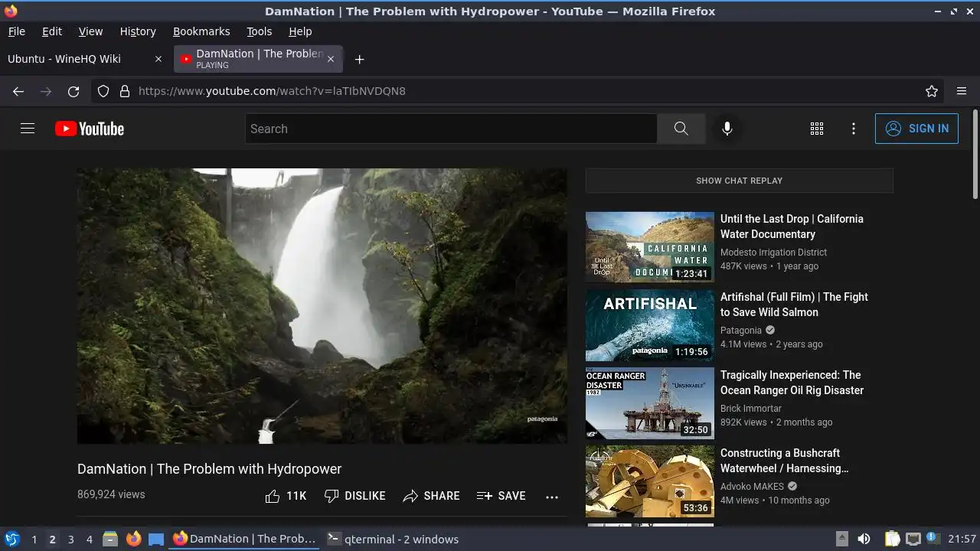Start voice search with microphone icon
This screenshot has height=551, width=980.
(727, 129)
